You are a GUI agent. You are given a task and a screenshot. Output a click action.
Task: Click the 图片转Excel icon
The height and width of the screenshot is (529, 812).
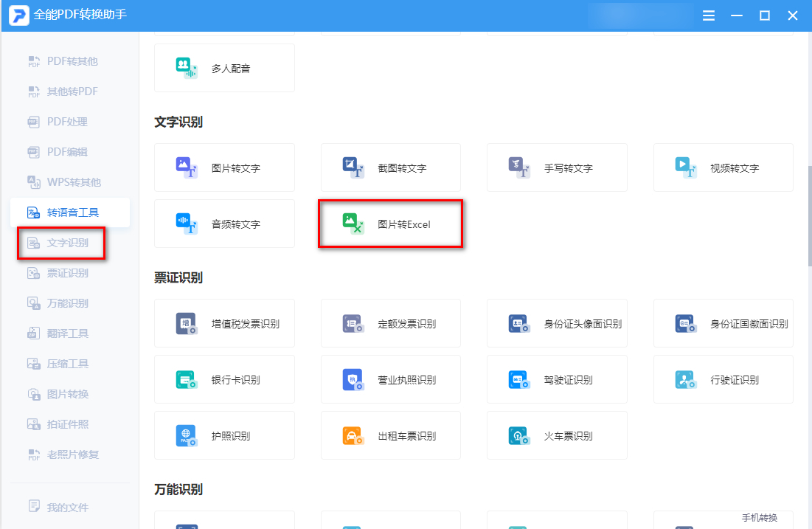pos(353,224)
